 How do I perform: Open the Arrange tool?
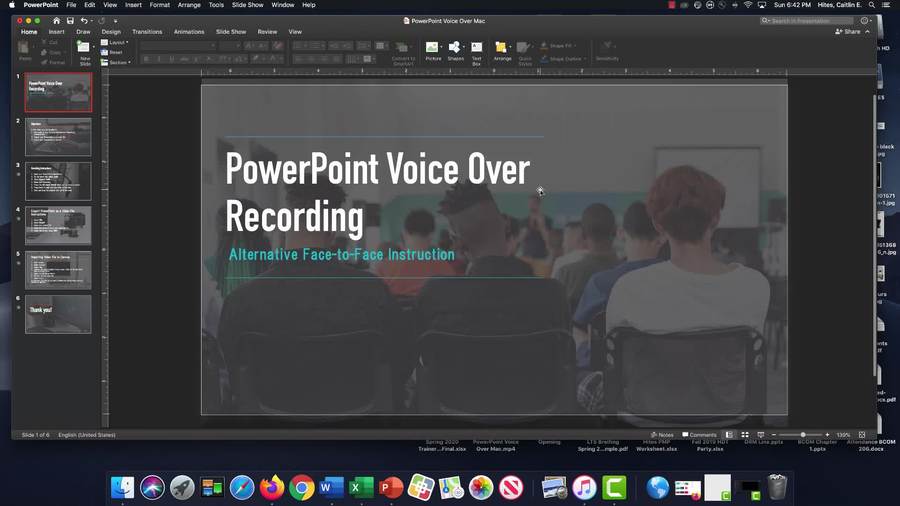(x=502, y=51)
